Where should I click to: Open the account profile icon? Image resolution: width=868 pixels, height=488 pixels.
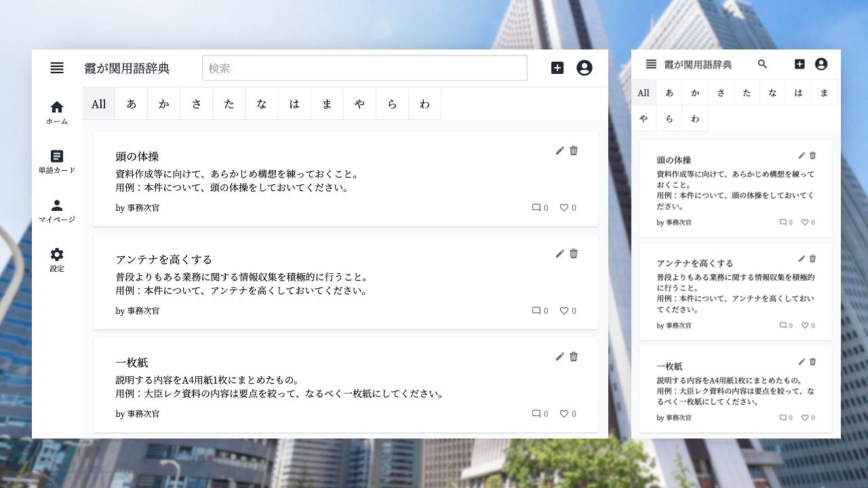coord(584,68)
